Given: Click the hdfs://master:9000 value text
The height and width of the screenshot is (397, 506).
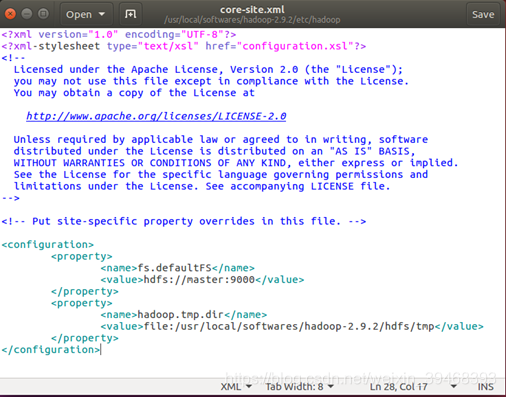Looking at the screenshot, I should tap(199, 280).
